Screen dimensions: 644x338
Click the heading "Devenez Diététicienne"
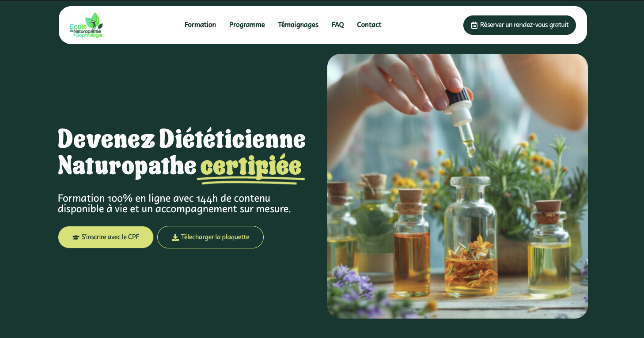pyautogui.click(x=182, y=139)
